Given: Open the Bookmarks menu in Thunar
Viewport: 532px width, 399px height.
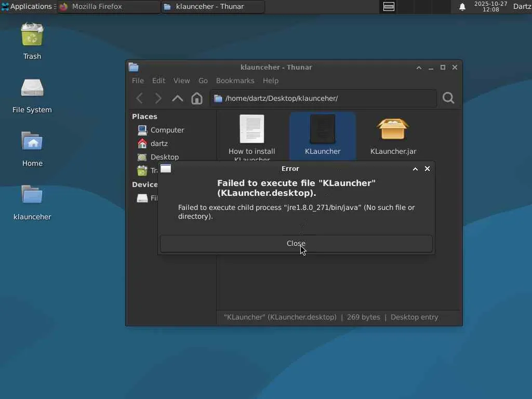Looking at the screenshot, I should [x=235, y=81].
